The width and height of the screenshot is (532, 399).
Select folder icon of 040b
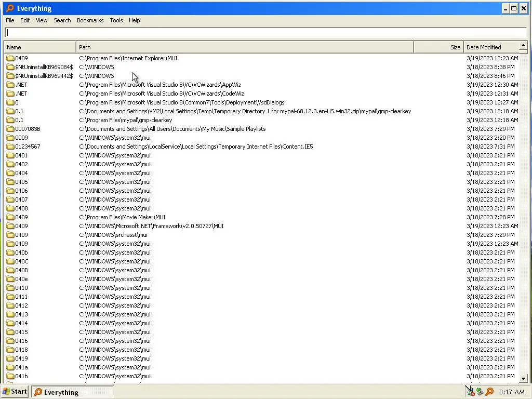tap(10, 252)
